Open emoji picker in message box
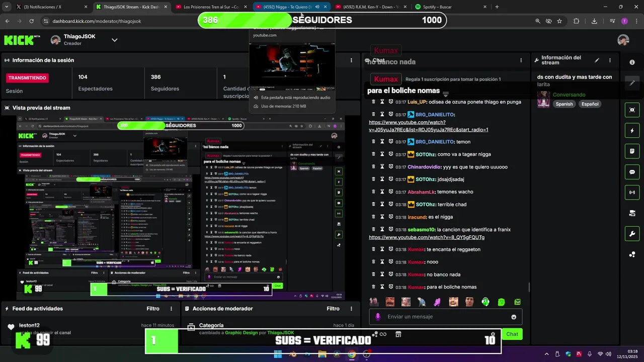Viewport: 644px width, 362px height. (x=514, y=317)
